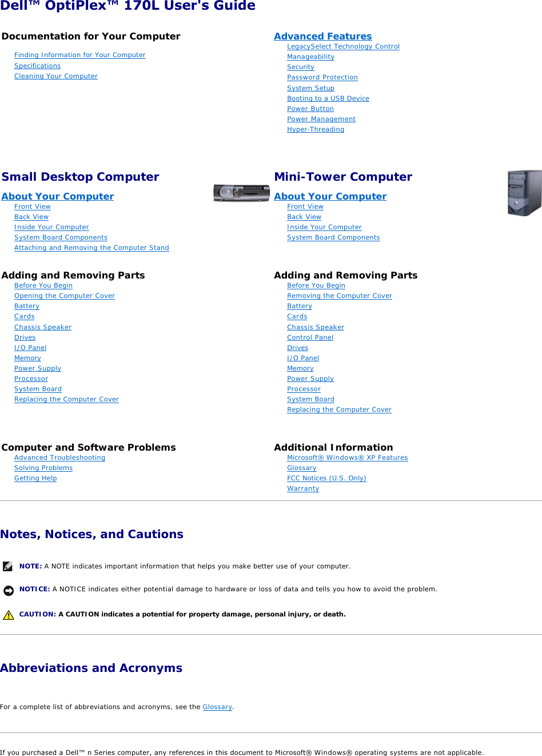Screen dimensions: 542x756
Task: Click the Mini-Tower Computer heading
Action: [x=343, y=177]
